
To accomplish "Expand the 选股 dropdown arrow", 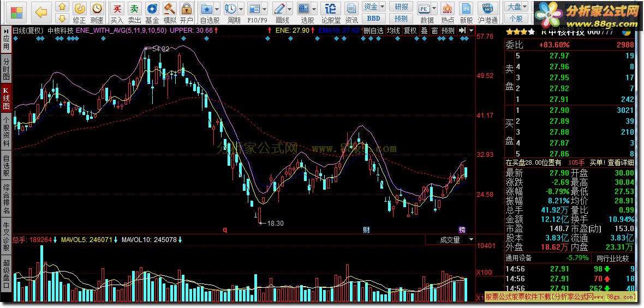I will [x=314, y=8].
